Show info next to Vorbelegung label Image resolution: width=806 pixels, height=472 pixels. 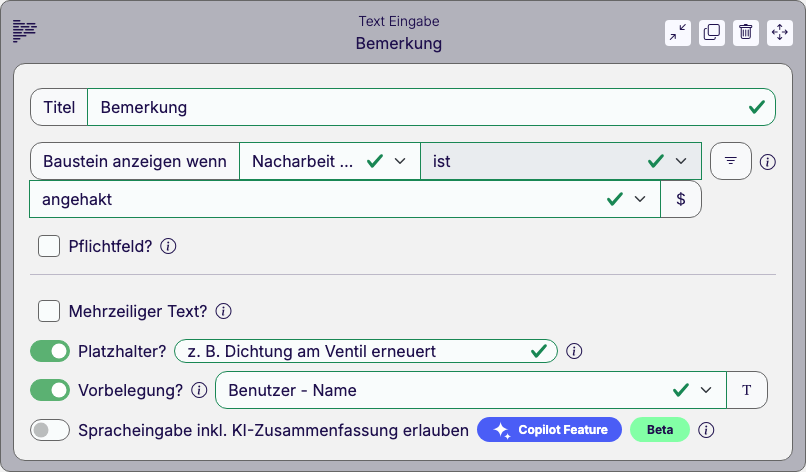(199, 390)
